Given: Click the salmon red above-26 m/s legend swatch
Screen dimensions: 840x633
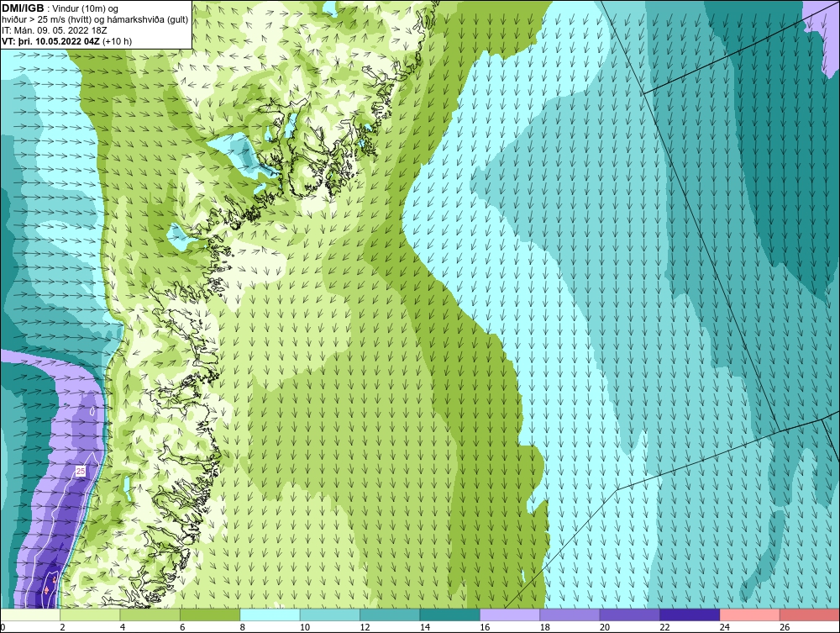Looking at the screenshot, I should click(810, 615).
